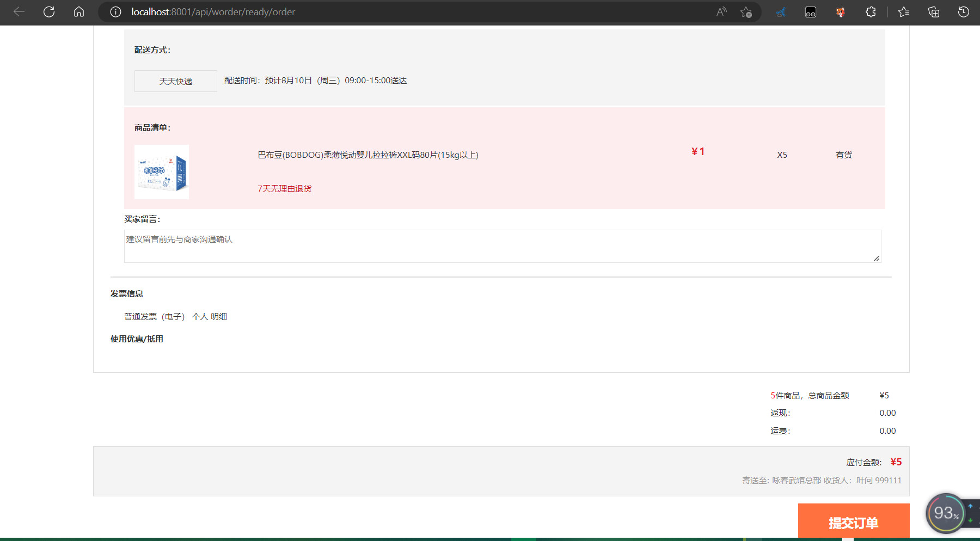980x541 pixels.
Task: Open the Collections icon in the toolbar
Action: [x=934, y=12]
